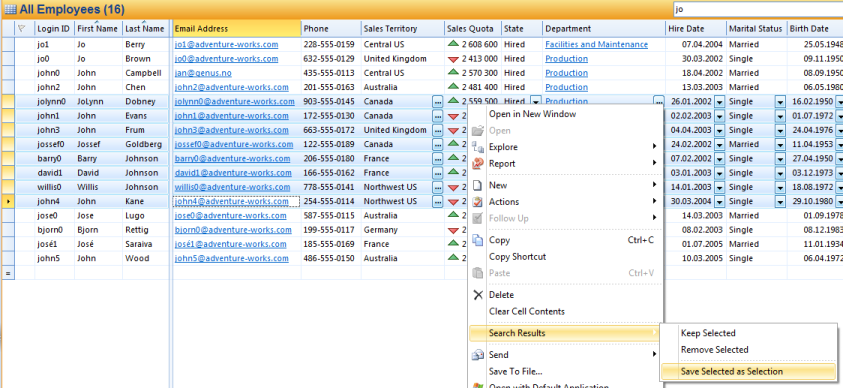Viewport: 843px width, 388px height.
Task: Click the new-row marker at table bottom
Action: click(8, 273)
